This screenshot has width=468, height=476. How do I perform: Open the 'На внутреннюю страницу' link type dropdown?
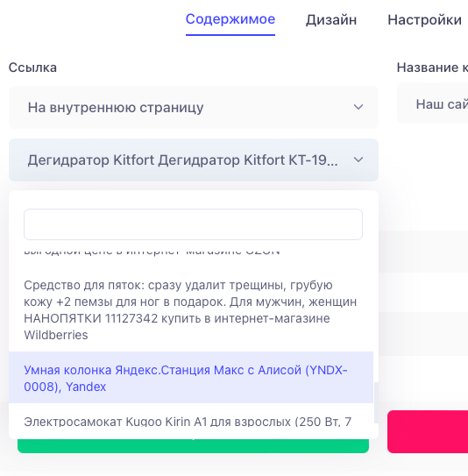pos(194,107)
